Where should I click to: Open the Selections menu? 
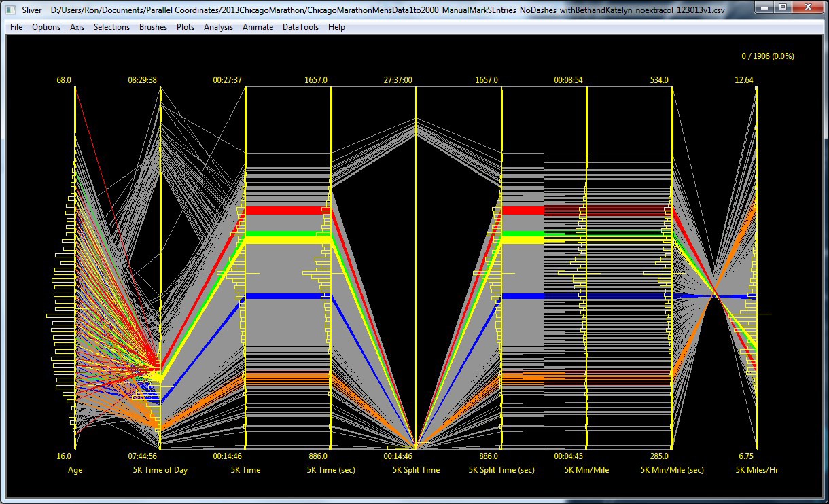tap(111, 27)
